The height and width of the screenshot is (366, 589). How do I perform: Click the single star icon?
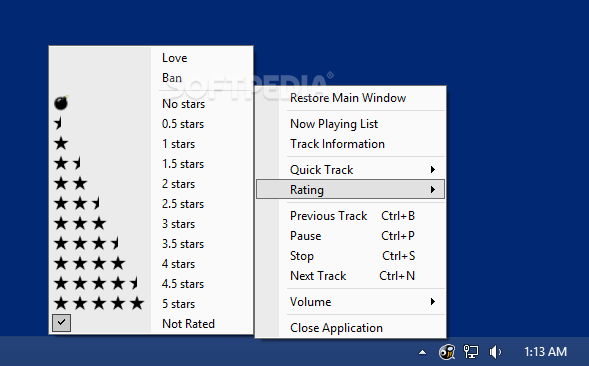(x=61, y=143)
